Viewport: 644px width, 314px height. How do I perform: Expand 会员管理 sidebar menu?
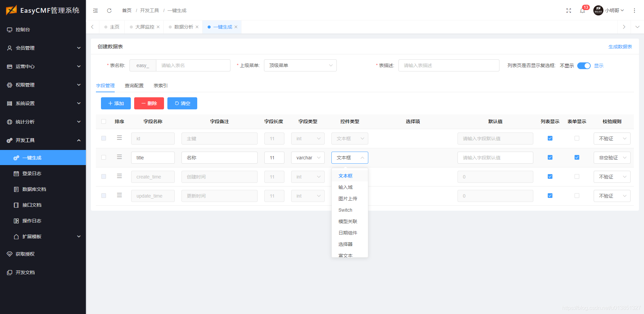tap(43, 48)
